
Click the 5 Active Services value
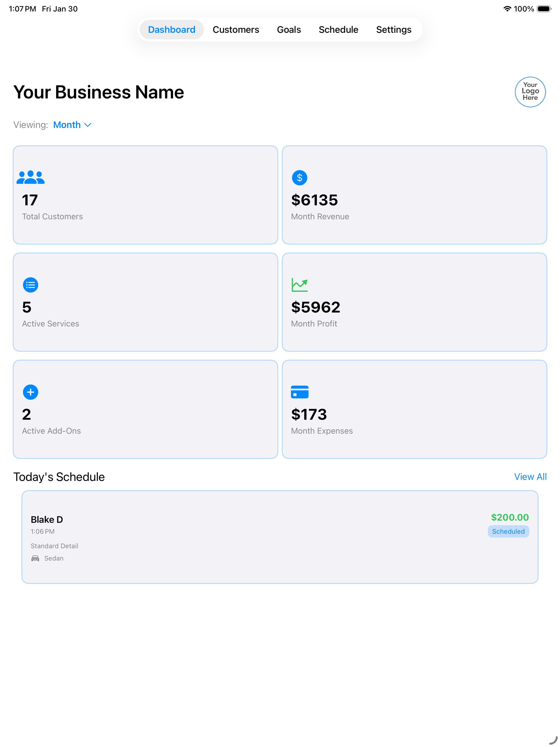pyautogui.click(x=27, y=307)
